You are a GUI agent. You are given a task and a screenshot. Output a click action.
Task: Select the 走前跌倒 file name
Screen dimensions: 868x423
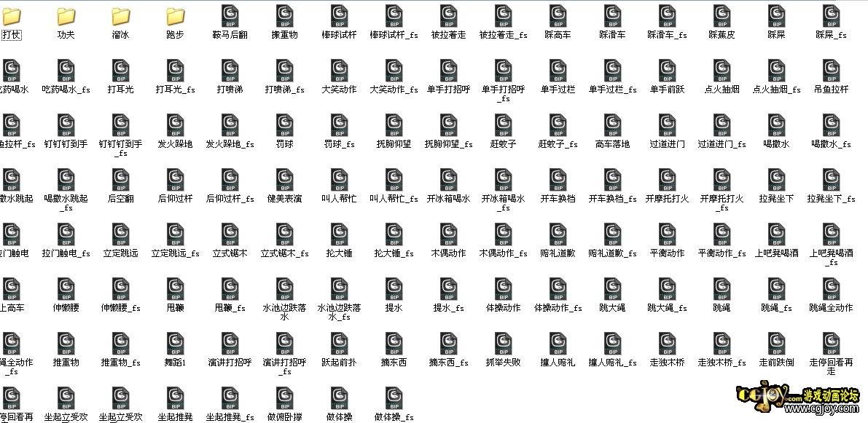pyautogui.click(x=777, y=363)
